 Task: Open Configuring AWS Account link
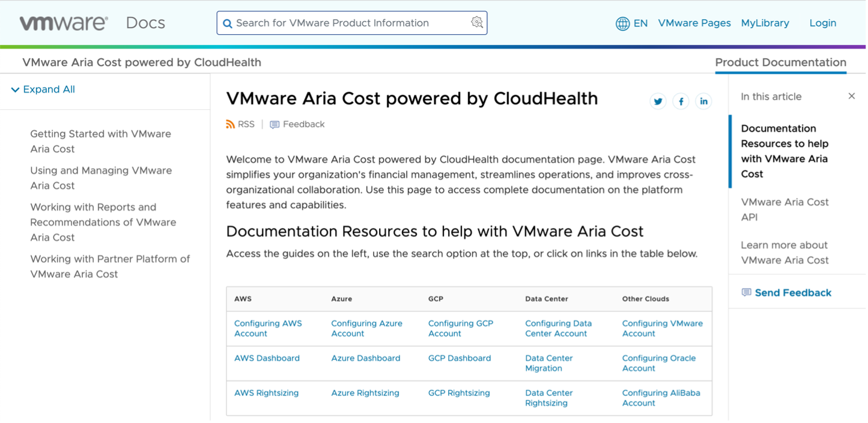point(268,328)
